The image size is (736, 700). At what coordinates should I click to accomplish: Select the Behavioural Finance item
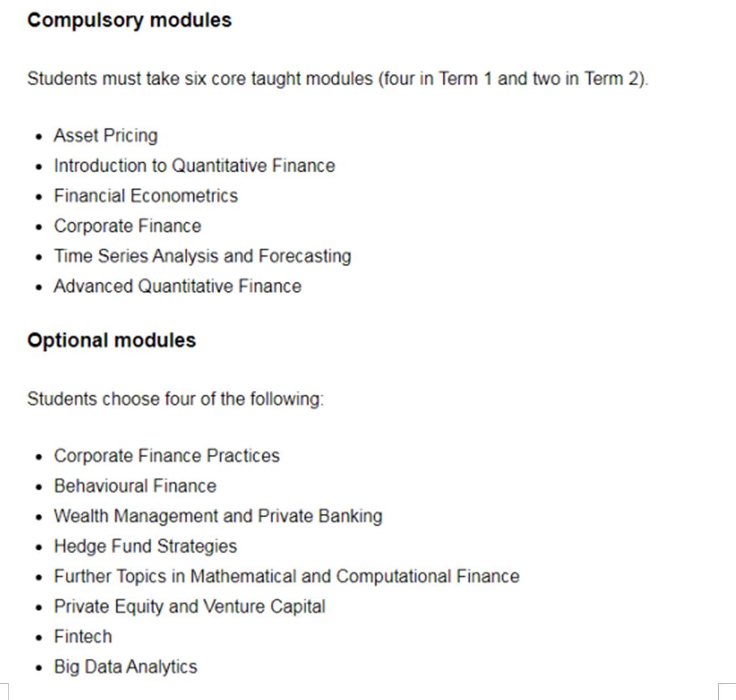pyautogui.click(x=135, y=486)
